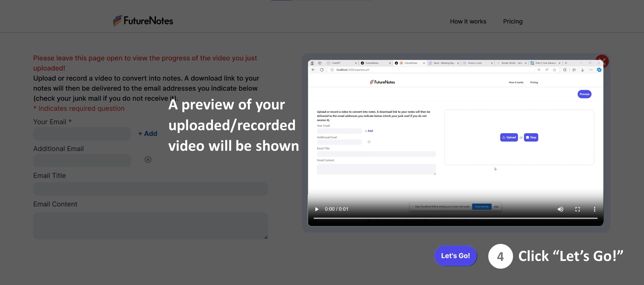The height and width of the screenshot is (285, 644).
Task: Remove additional email with circled X
Action: click(x=148, y=159)
